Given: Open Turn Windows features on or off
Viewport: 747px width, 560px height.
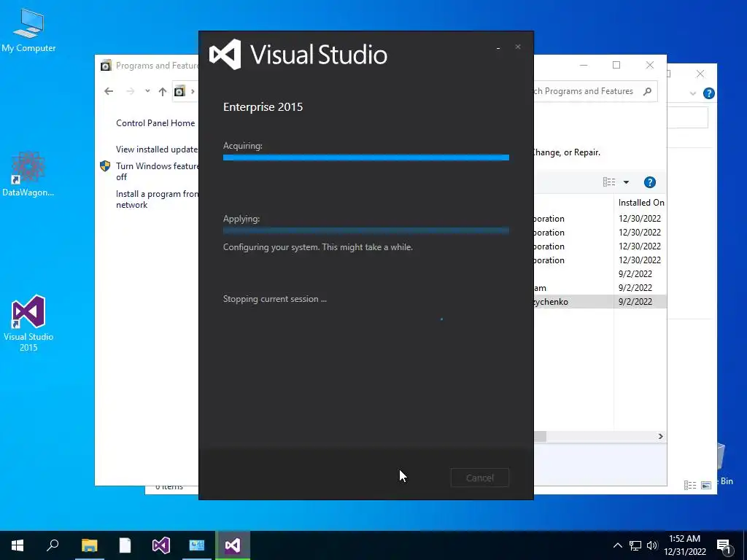Looking at the screenshot, I should point(158,171).
